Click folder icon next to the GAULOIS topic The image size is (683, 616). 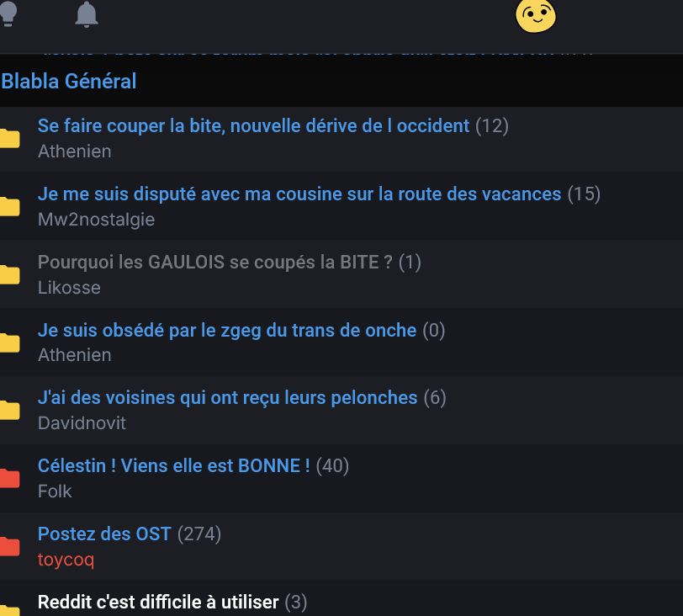(x=9, y=275)
